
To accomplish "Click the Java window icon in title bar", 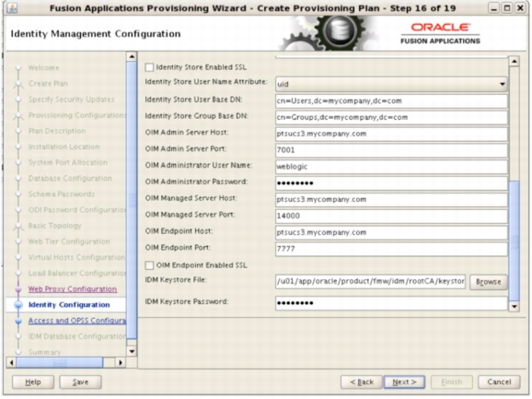I will click(12, 7).
